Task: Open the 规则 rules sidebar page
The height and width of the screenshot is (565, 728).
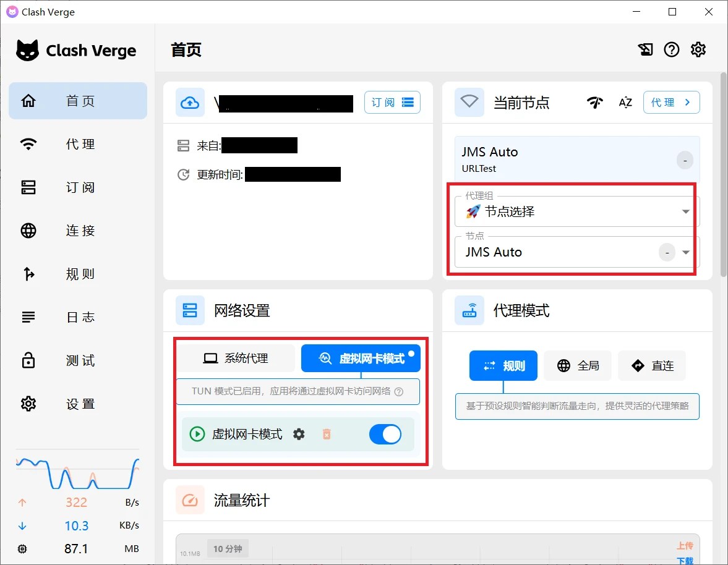Action: click(x=78, y=274)
